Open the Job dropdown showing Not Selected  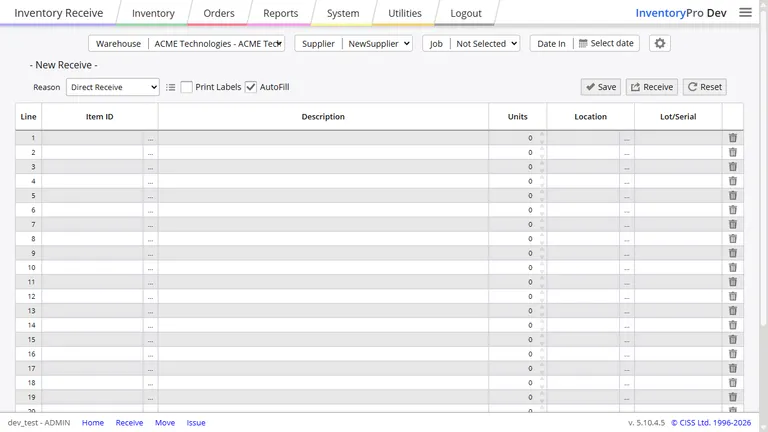pyautogui.click(x=485, y=44)
